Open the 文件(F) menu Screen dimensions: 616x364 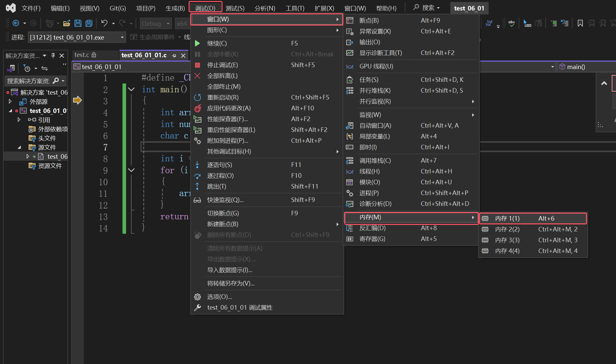[31, 8]
